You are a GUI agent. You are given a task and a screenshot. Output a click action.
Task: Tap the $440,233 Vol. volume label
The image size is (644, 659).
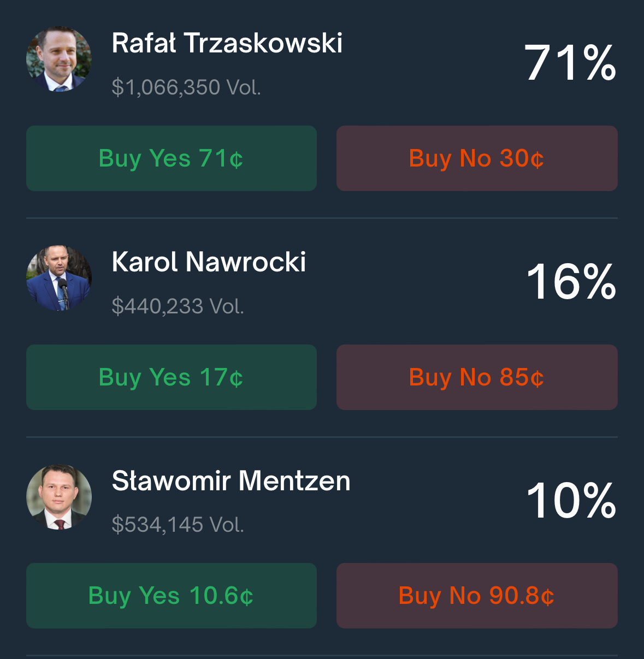point(178,306)
